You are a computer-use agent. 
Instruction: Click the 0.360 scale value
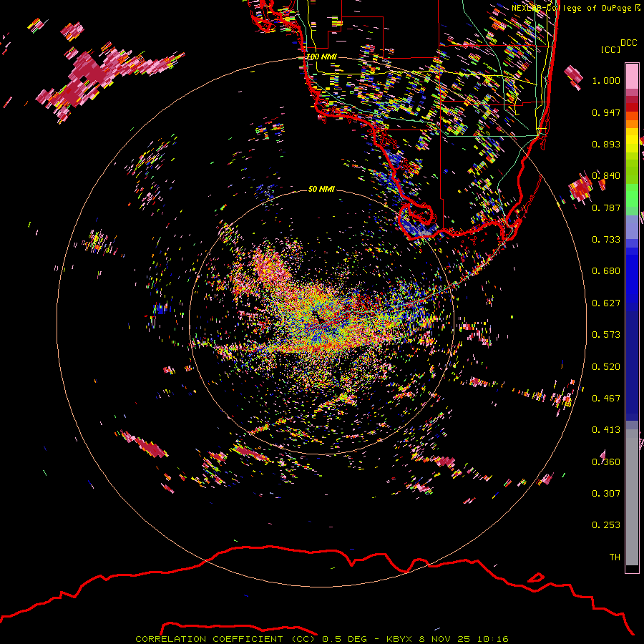pyautogui.click(x=606, y=462)
